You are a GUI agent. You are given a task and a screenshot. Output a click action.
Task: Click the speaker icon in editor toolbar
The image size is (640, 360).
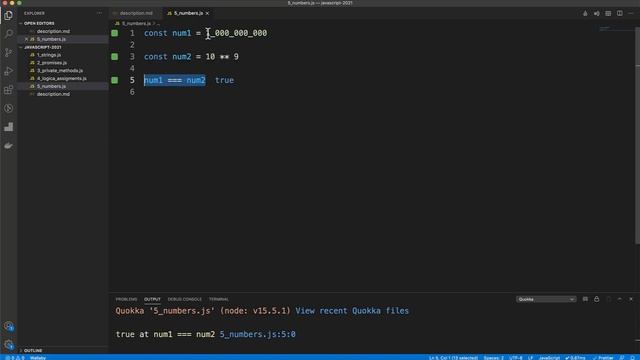[x=596, y=13]
